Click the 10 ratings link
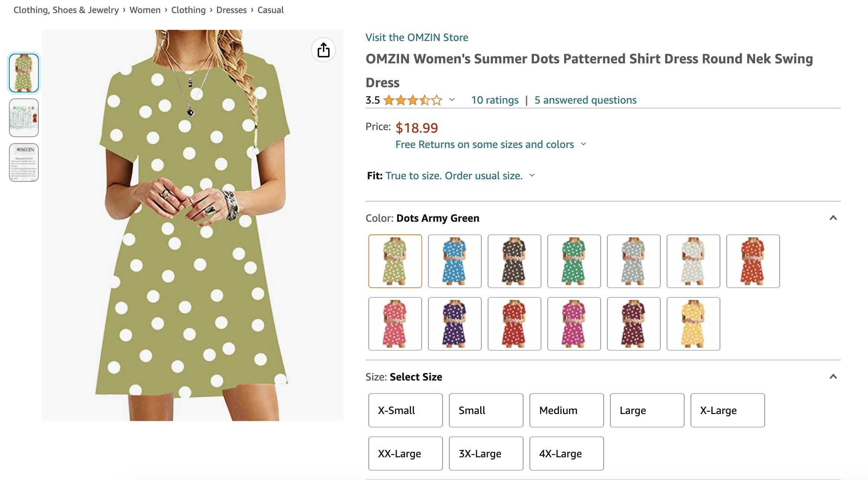Viewport: 868px width, 480px height. tap(496, 99)
